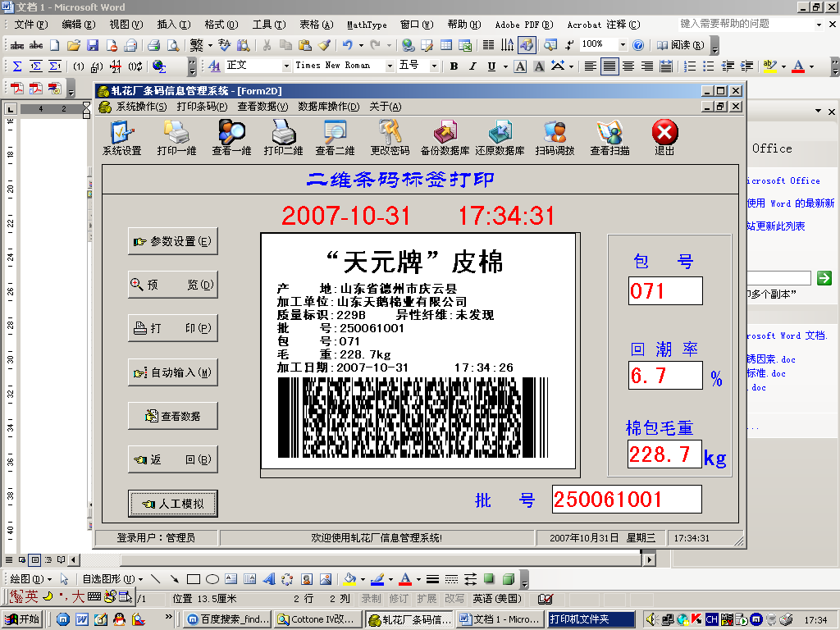Screen dimensions: 840x630
Task: Click the 人工模拟 button
Action: click(172, 504)
